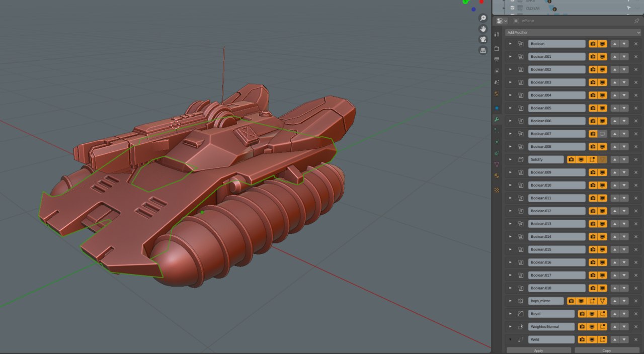Click the Weighted Normal modifier type icon
Screen dimensions: 644x354
point(521,327)
